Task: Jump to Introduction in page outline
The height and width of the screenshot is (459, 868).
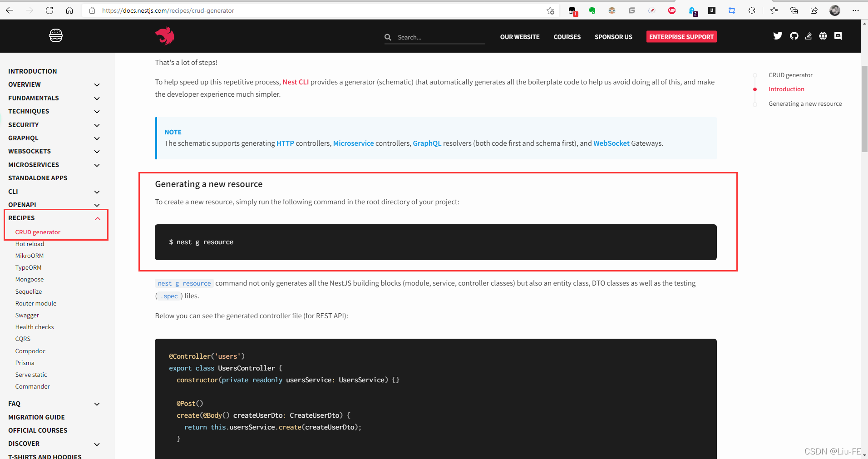Action: click(786, 89)
